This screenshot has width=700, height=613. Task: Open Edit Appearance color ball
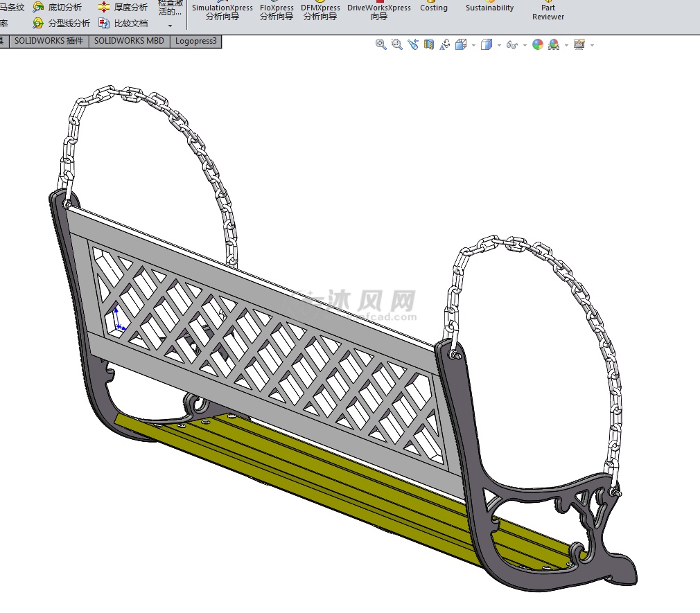tap(538, 45)
